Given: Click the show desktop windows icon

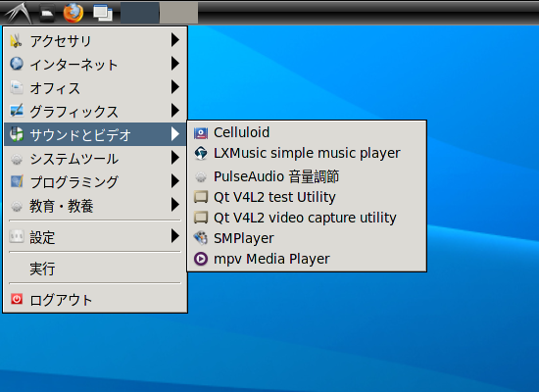Looking at the screenshot, I should pos(103,13).
